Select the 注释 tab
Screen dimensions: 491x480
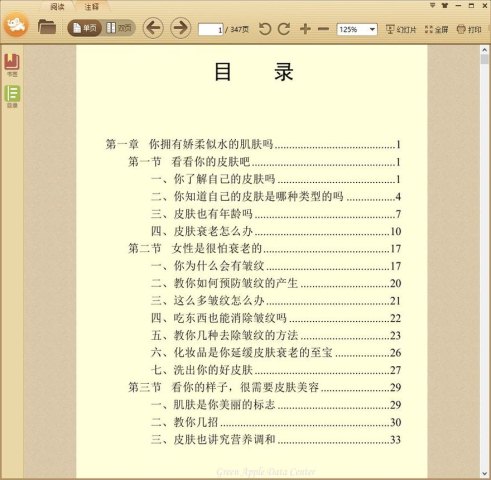point(91,6)
